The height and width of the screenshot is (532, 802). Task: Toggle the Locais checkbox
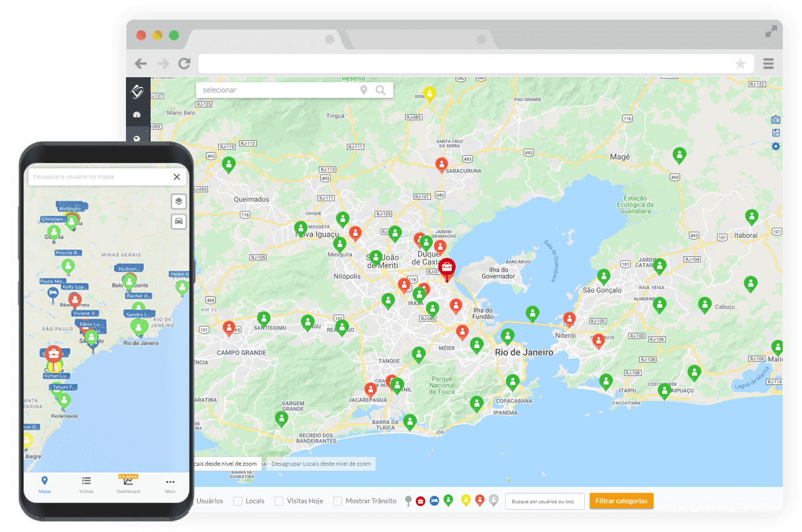pos(238,501)
